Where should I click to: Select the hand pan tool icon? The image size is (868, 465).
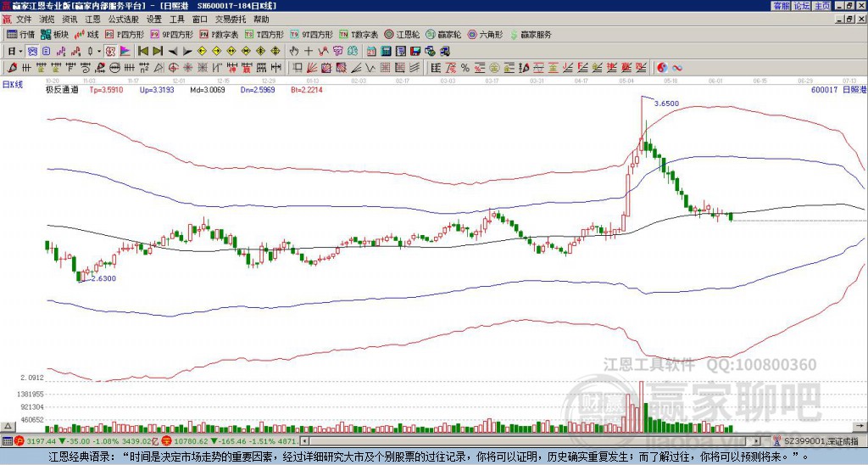294,52
